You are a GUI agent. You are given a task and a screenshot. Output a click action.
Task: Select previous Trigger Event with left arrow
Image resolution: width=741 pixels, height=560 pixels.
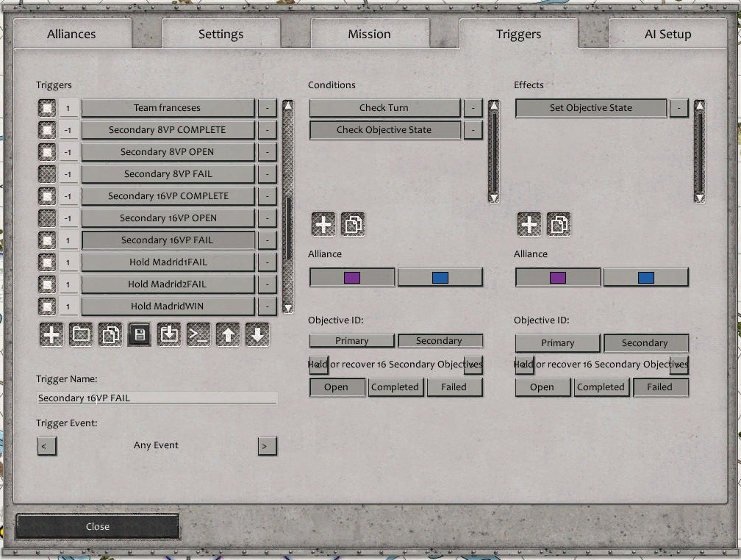click(47, 446)
